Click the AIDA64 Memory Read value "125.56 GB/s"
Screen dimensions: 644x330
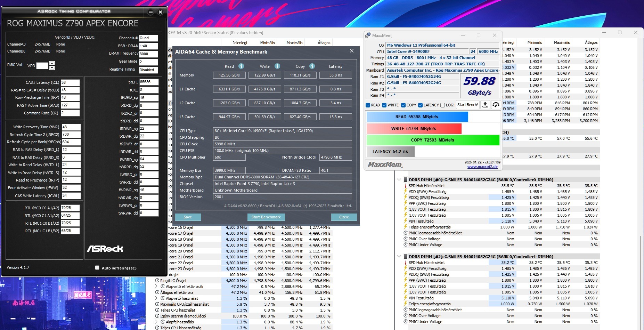coord(229,75)
